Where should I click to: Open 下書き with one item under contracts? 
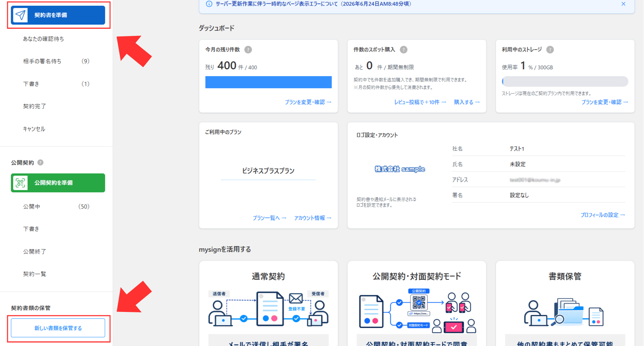pyautogui.click(x=56, y=84)
